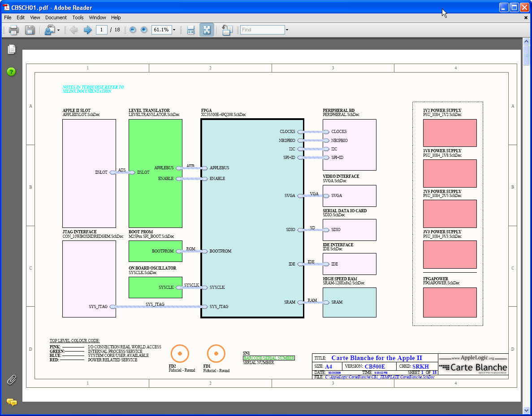Click the Carte Blanche logo
The width and height of the screenshot is (532, 416).
[473, 368]
